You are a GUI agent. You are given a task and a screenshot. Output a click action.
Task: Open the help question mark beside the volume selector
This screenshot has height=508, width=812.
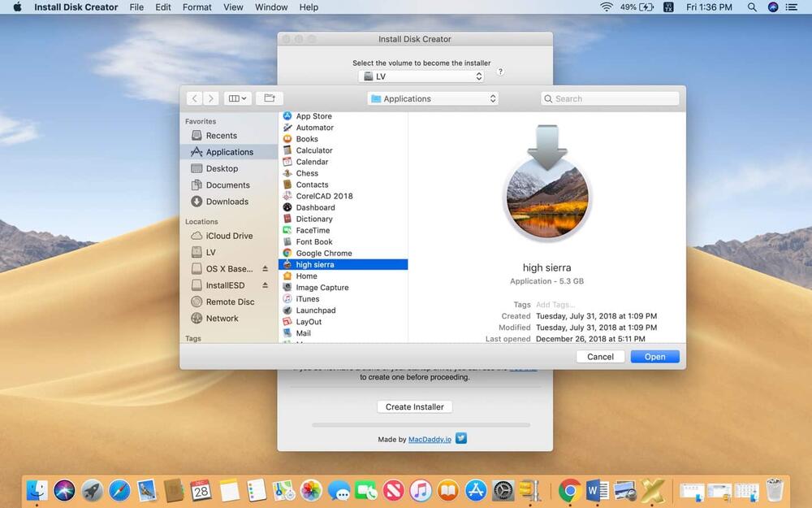tap(500, 72)
